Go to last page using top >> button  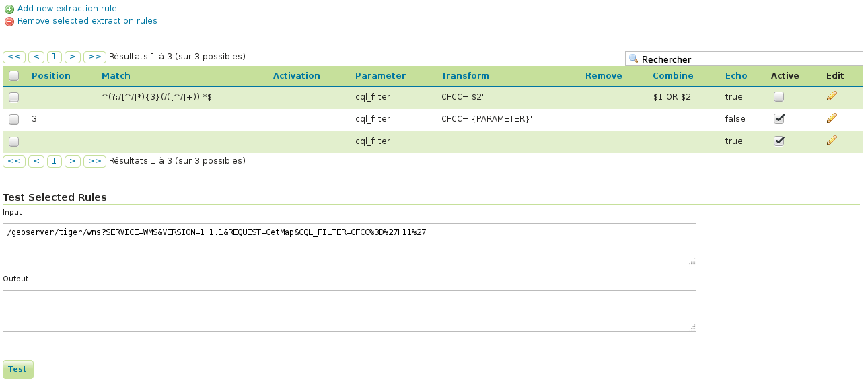(95, 57)
